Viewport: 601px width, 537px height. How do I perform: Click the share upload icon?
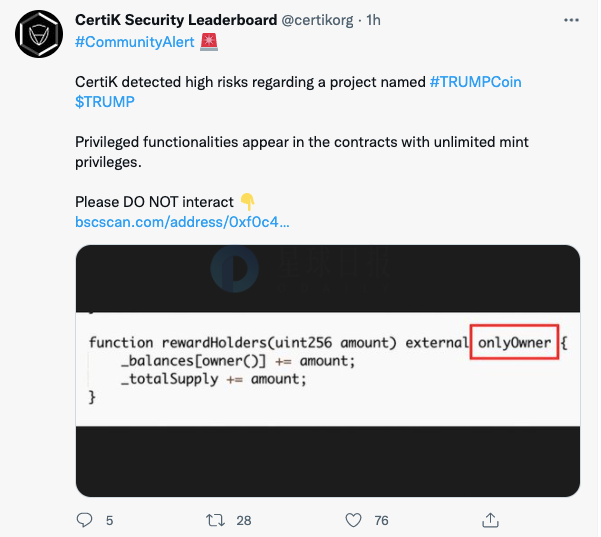point(490,520)
